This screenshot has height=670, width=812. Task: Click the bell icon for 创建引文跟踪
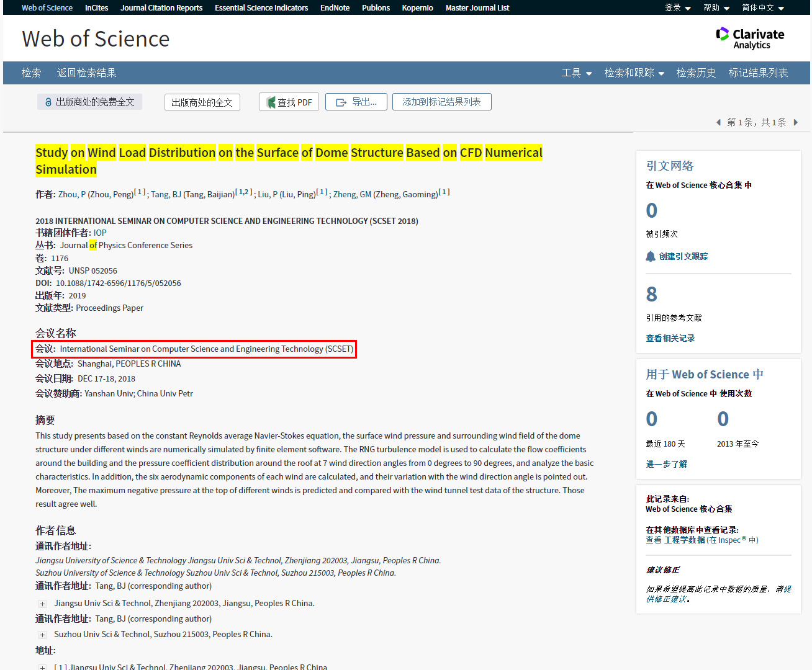[x=651, y=256]
